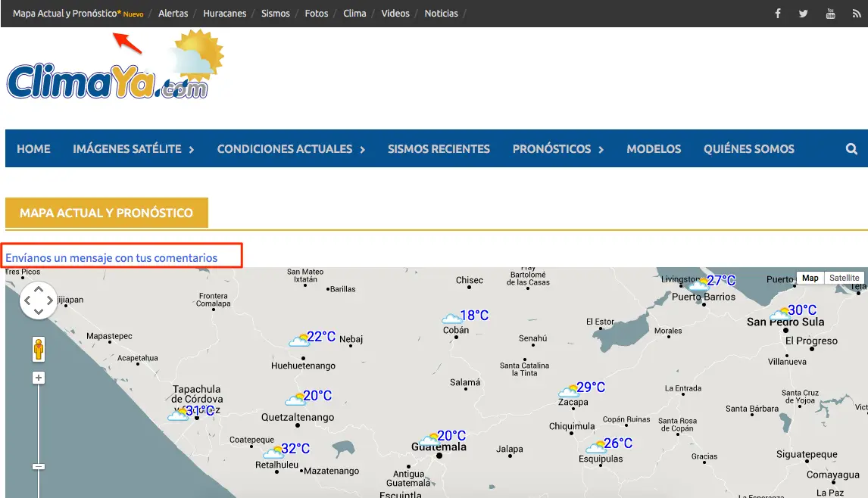Click the Esquipulas 26°C weather icon
This screenshot has height=498, width=868.
[x=596, y=447]
